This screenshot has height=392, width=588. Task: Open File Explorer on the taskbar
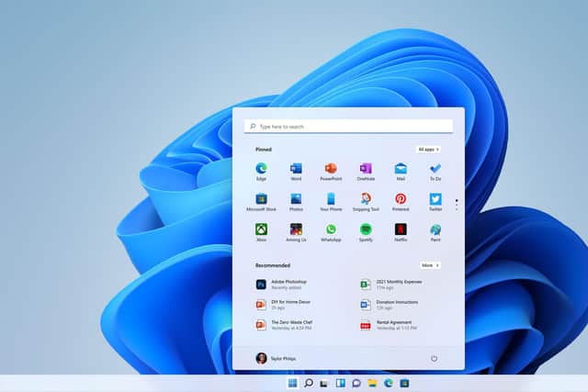(372, 383)
